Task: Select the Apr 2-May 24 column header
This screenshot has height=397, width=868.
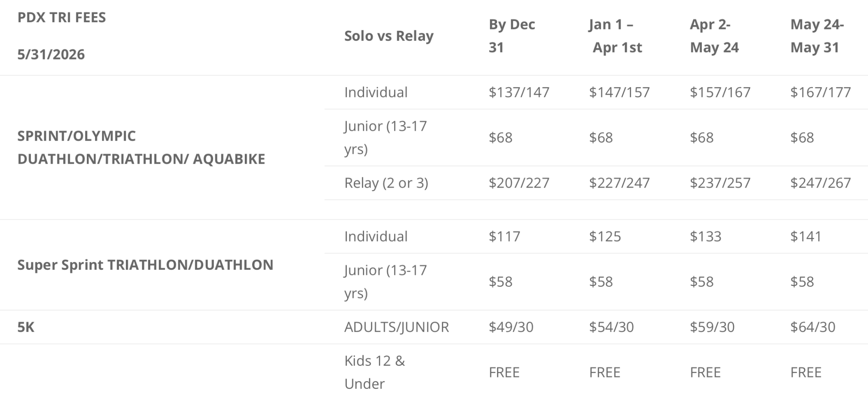Action: tap(714, 36)
